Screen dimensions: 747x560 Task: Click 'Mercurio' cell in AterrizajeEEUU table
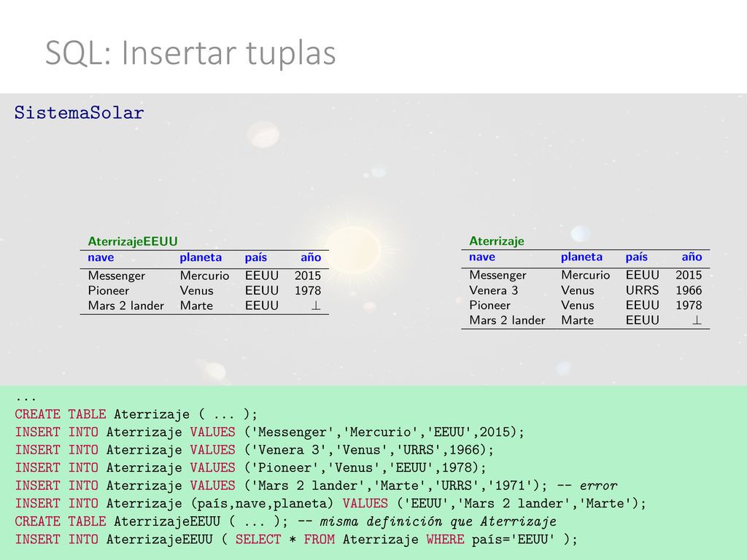204,276
